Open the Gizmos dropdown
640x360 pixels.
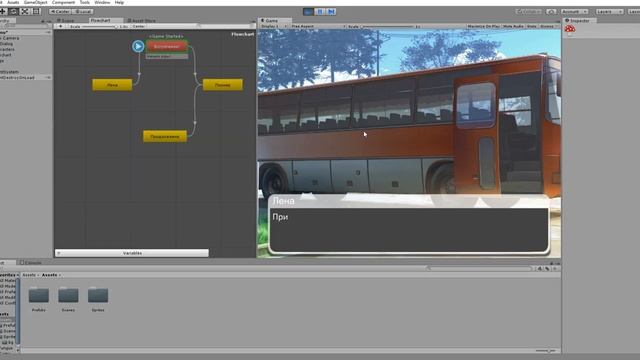point(548,26)
